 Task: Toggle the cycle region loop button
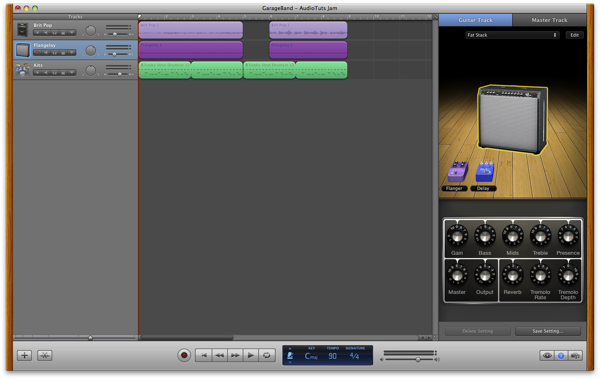point(267,355)
